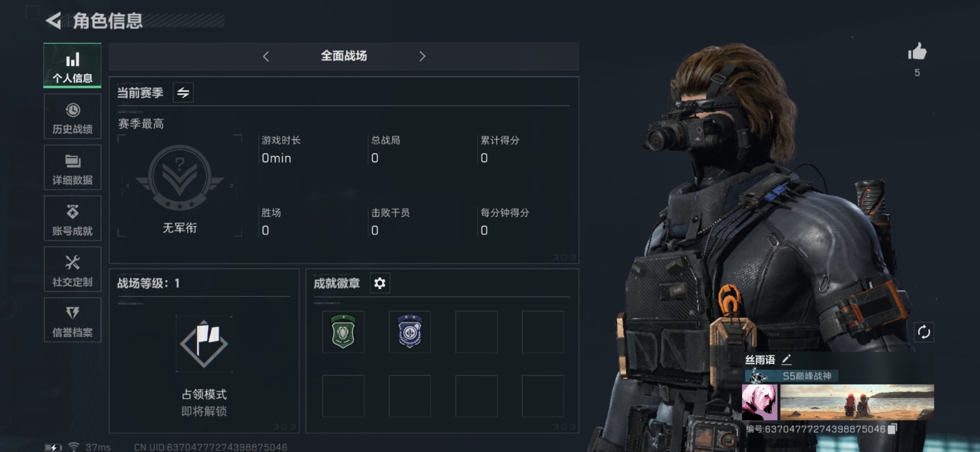
Task: Open the 个人信息 tab
Action: click(72, 66)
